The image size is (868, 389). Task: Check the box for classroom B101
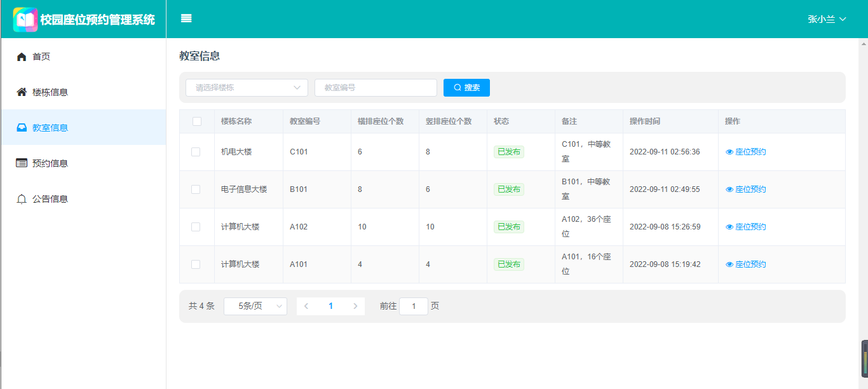(x=196, y=189)
